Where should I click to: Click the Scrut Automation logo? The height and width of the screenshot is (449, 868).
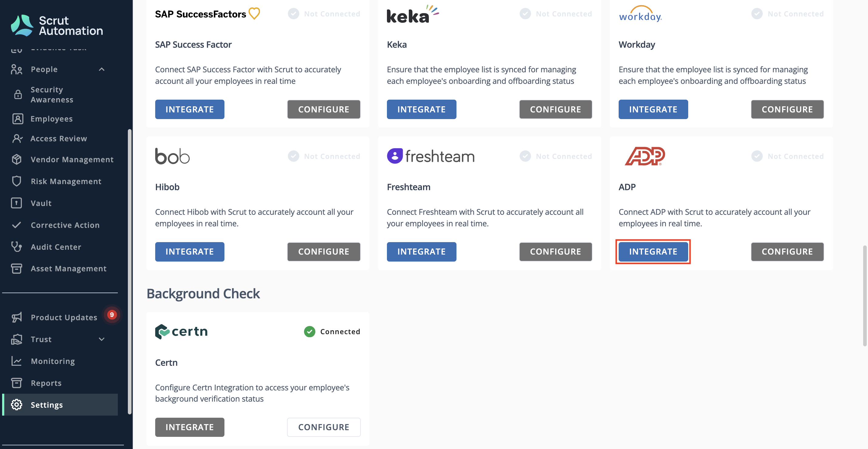[x=56, y=25]
